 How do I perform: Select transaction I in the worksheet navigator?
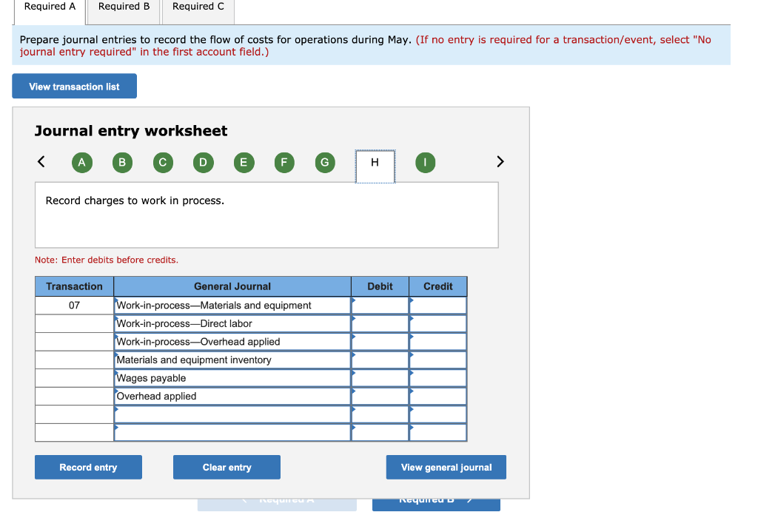click(425, 162)
